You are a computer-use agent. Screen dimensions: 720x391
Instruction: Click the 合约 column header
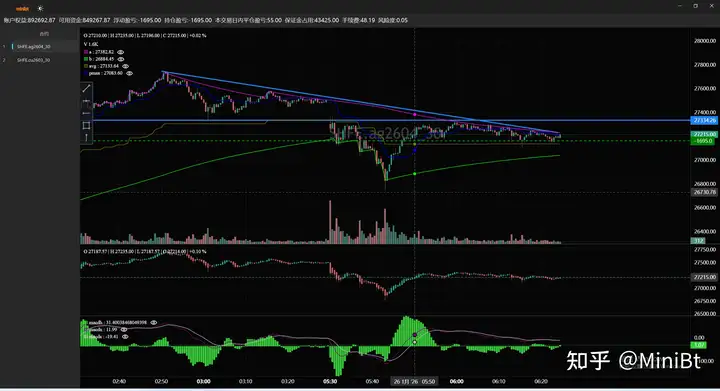[x=44, y=34]
